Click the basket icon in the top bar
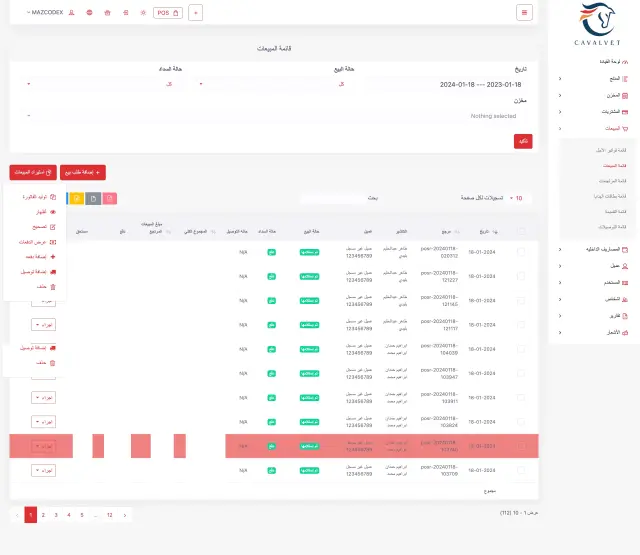 [x=107, y=13]
